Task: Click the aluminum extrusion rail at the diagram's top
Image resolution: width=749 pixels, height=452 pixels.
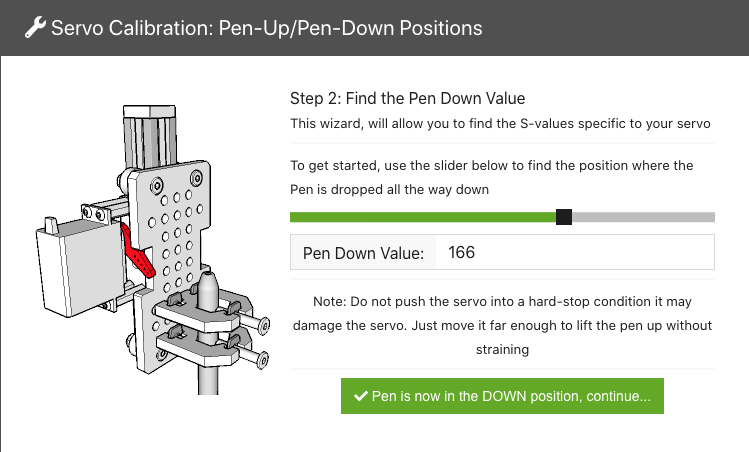Action: pyautogui.click(x=150, y=136)
